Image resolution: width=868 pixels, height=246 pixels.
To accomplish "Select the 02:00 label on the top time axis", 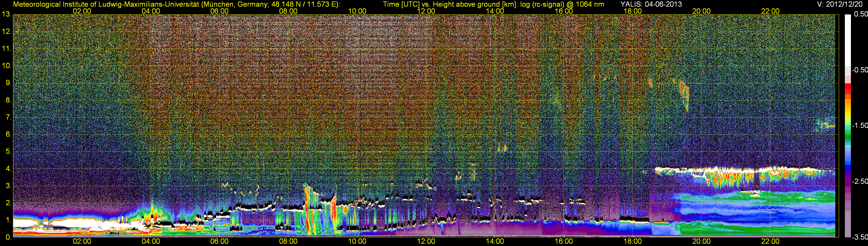I will [x=82, y=11].
